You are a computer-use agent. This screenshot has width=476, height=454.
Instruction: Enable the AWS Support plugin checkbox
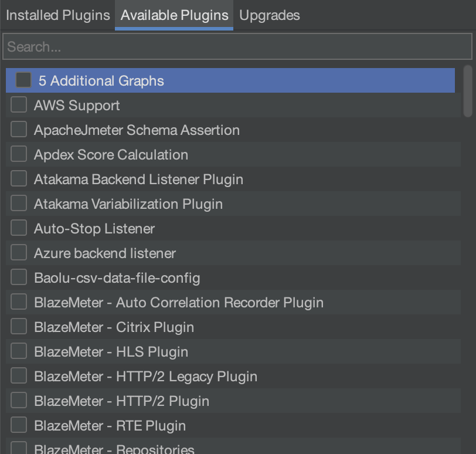[19, 105]
